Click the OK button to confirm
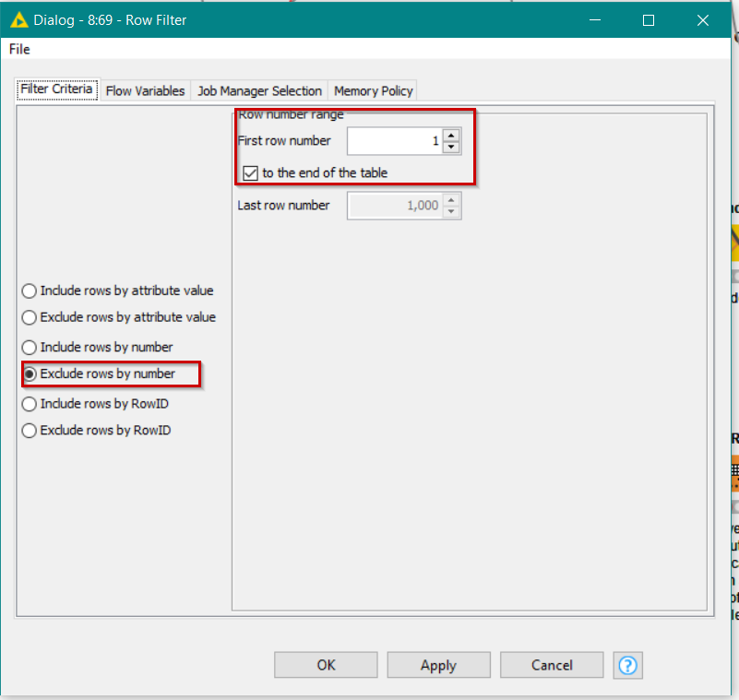Image resolution: width=739 pixels, height=700 pixels. [x=325, y=664]
